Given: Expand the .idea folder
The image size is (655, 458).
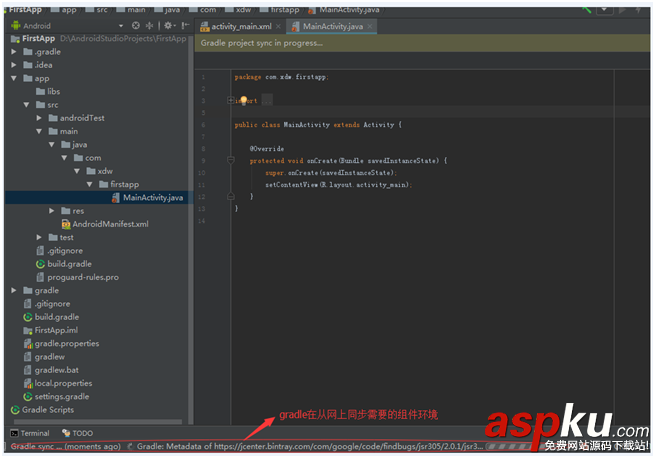Looking at the screenshot, I should point(14,65).
